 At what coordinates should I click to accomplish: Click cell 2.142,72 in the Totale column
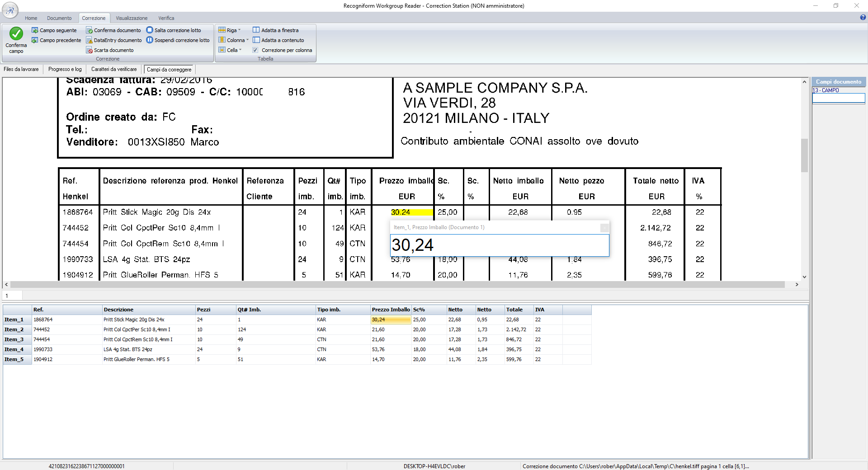click(x=519, y=329)
